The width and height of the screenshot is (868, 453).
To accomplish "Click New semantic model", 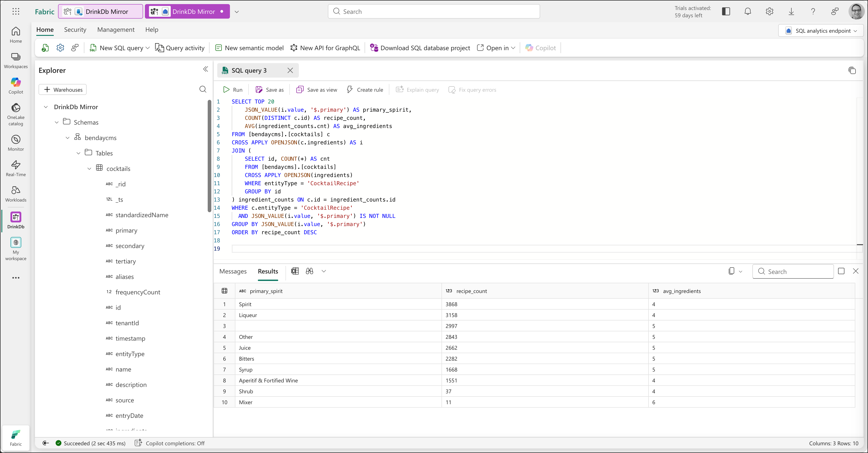I will point(249,48).
